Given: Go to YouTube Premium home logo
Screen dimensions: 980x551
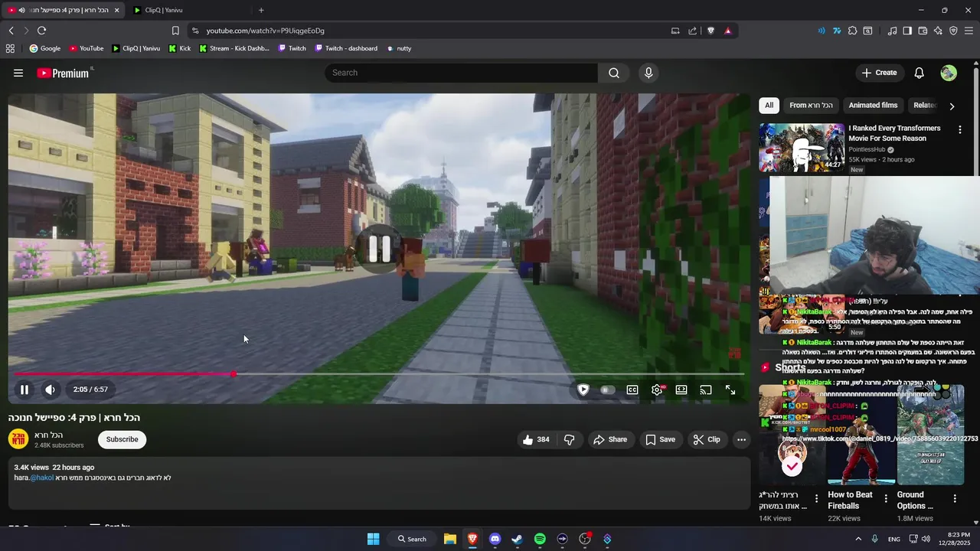Looking at the screenshot, I should click(63, 73).
